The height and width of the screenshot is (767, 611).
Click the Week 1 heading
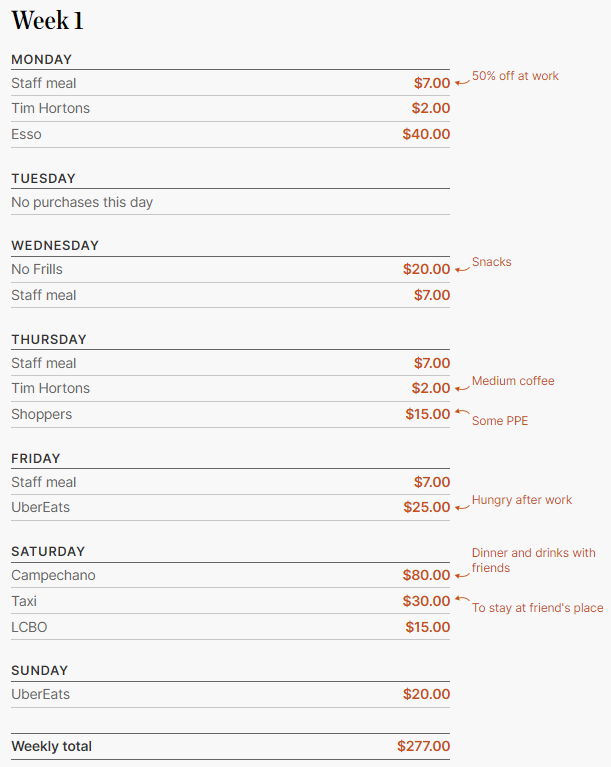click(x=47, y=21)
